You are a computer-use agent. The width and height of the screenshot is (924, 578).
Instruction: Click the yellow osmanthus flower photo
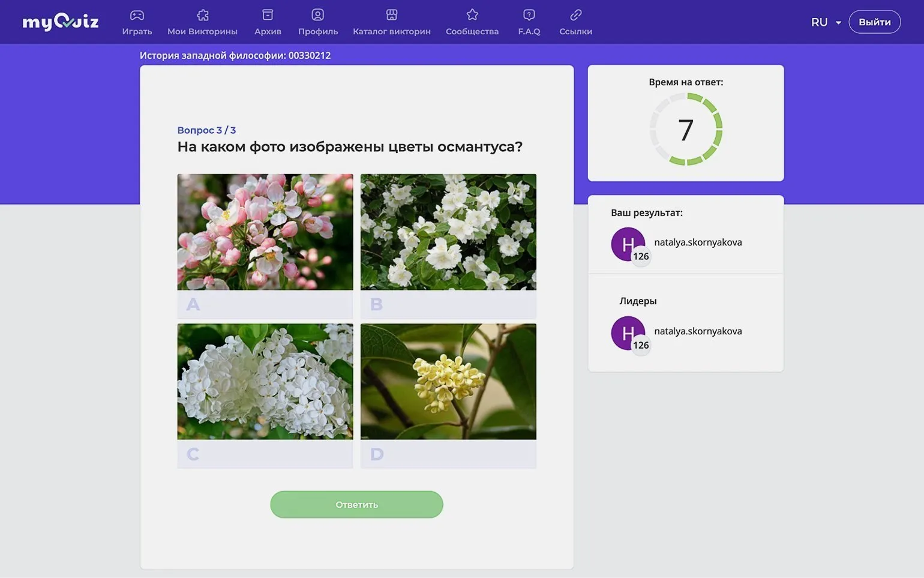(448, 381)
